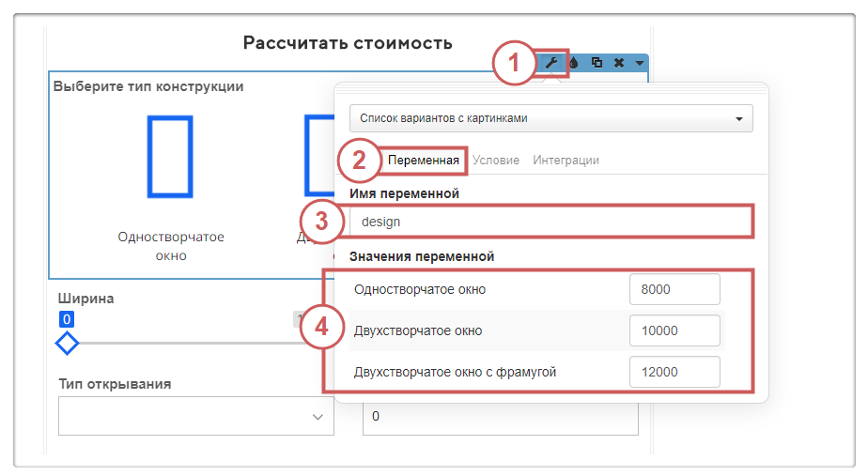The image size is (868, 476).
Task: Click the 12000 value field
Action: 674,372
